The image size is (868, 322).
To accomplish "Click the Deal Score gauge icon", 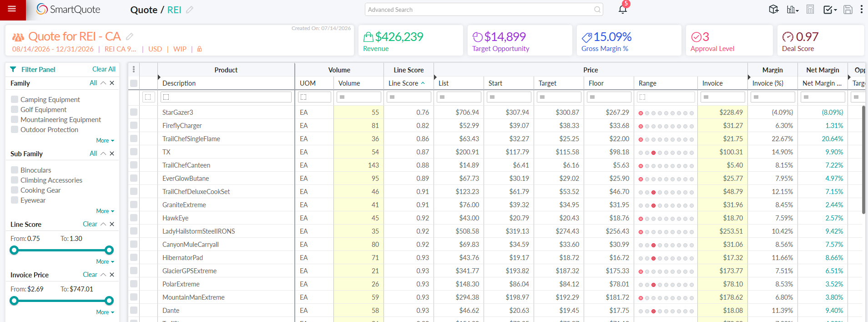I will pyautogui.click(x=788, y=37).
